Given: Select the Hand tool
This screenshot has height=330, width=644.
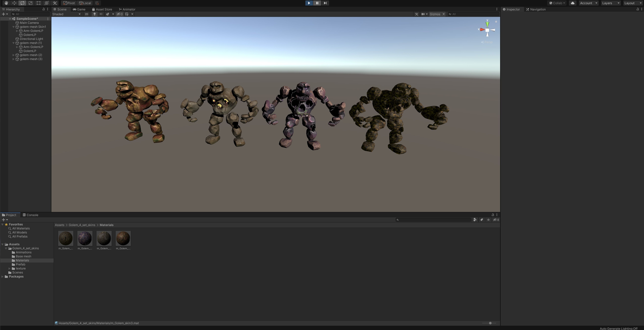Looking at the screenshot, I should [6, 3].
